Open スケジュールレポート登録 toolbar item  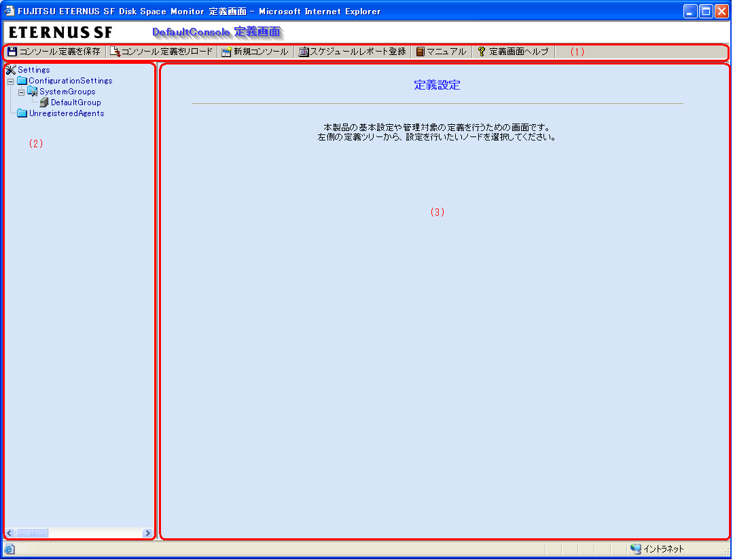(353, 52)
